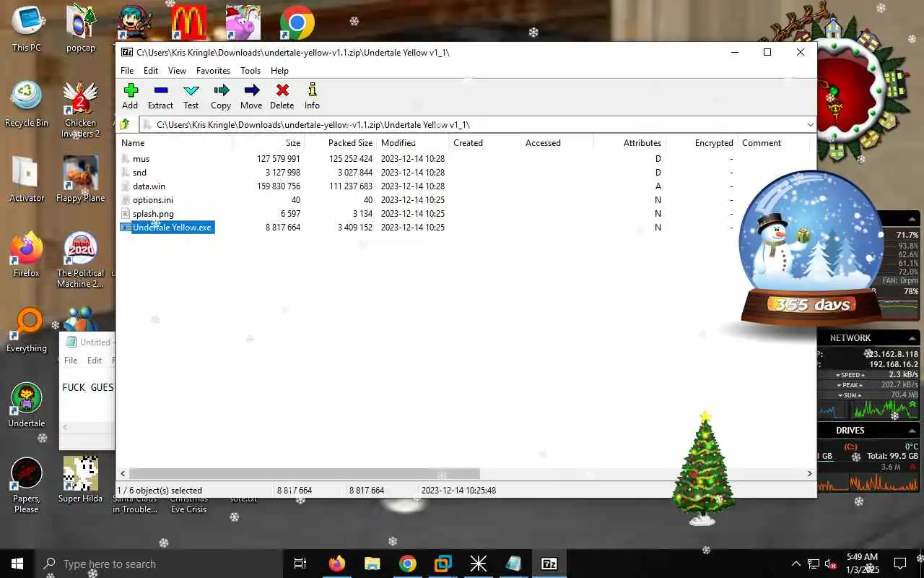Expand the address bar path dropdown

coord(809,125)
